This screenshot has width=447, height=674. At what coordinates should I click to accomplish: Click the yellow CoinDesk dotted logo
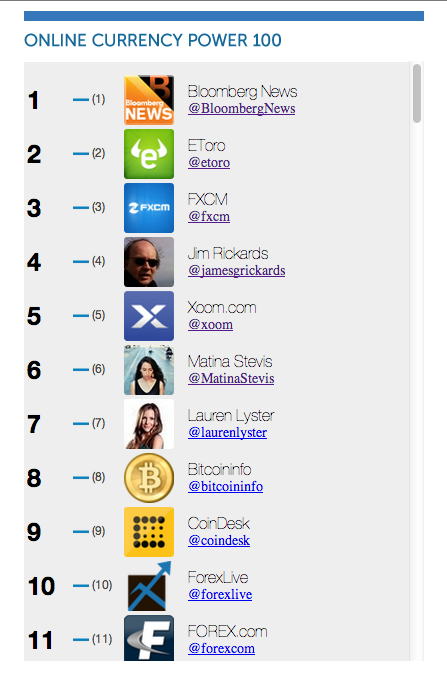click(149, 532)
